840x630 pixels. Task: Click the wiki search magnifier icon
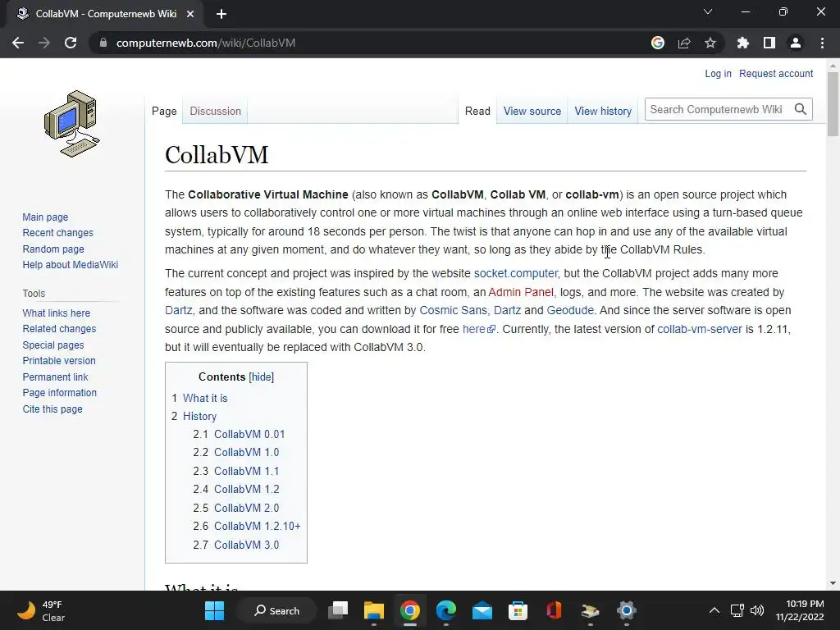click(801, 109)
